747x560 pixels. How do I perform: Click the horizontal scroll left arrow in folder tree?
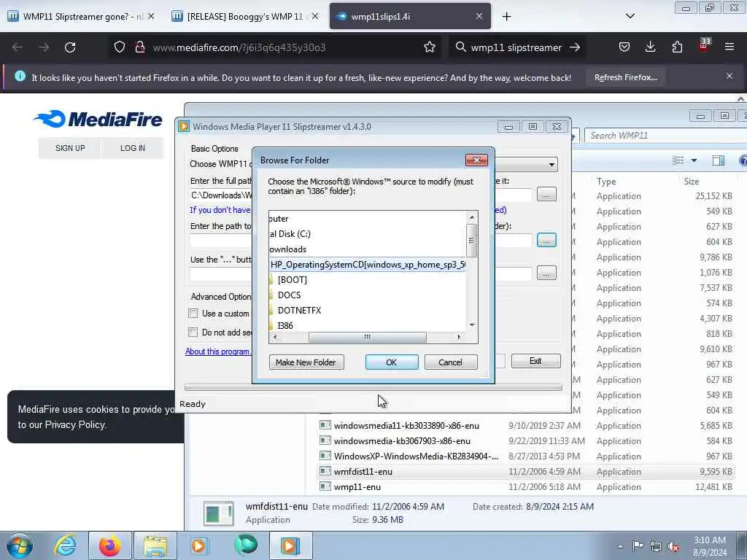pos(275,337)
